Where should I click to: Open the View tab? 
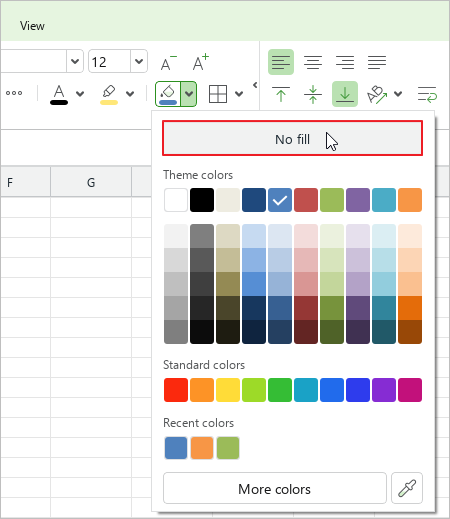[x=32, y=26]
